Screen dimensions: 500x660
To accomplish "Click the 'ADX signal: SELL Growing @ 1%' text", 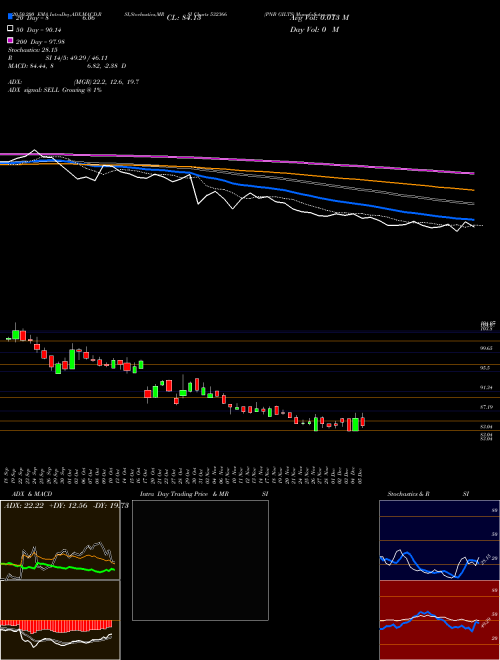I will click(x=55, y=90).
